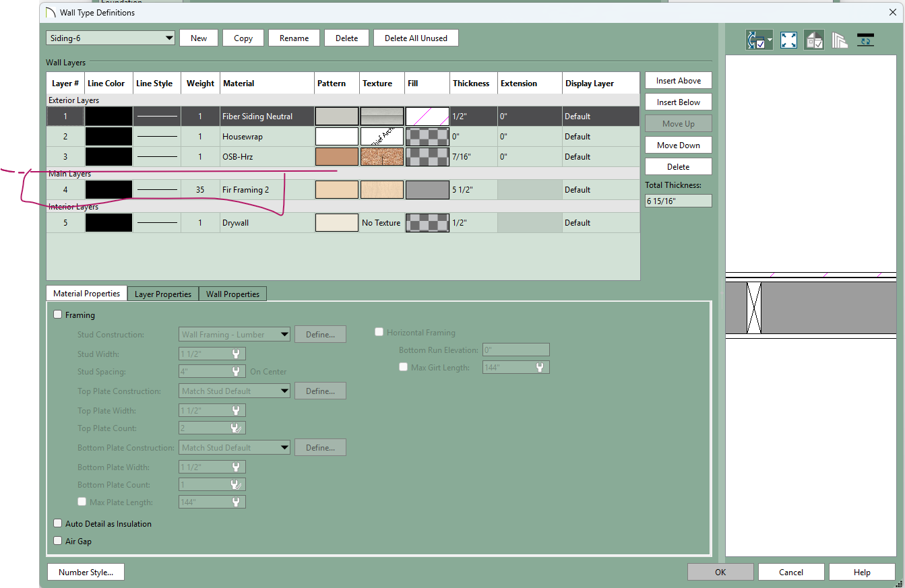Click the Fill Window icon above the preview
This screenshot has height=588, width=905.
(x=788, y=40)
